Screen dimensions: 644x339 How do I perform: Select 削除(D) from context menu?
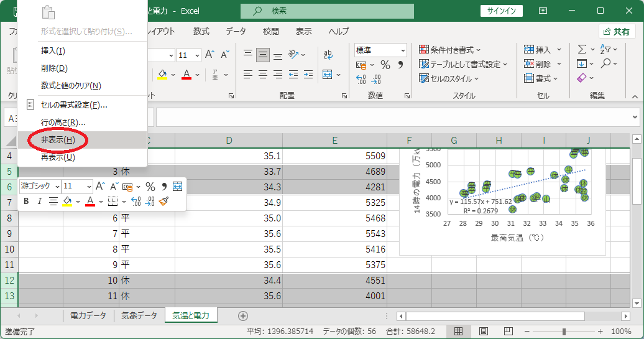(x=54, y=68)
